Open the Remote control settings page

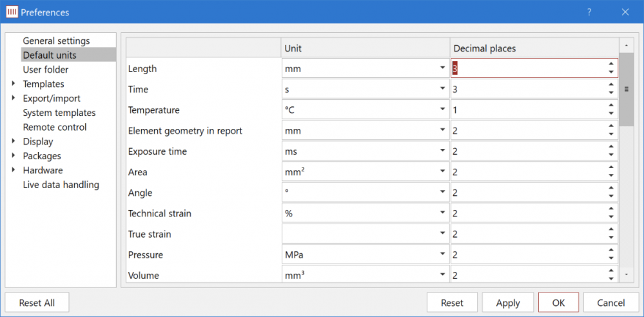pyautogui.click(x=54, y=127)
